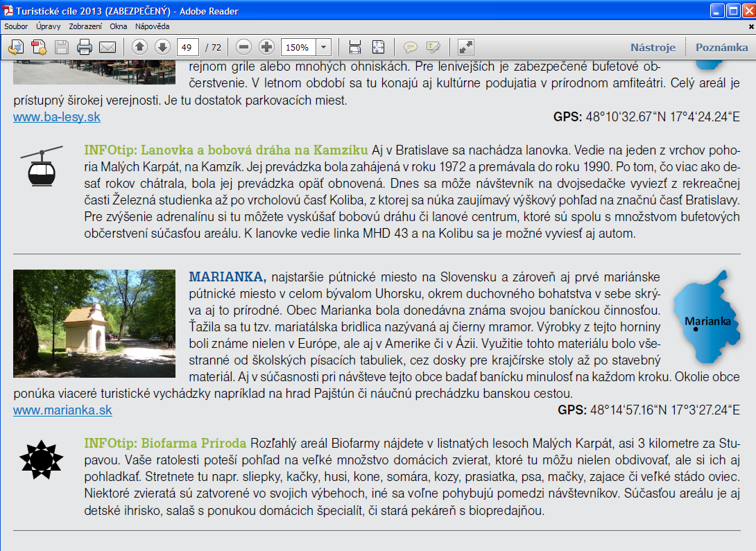The image size is (756, 551).
Task: Open the Zobrazení menu
Action: (85, 26)
